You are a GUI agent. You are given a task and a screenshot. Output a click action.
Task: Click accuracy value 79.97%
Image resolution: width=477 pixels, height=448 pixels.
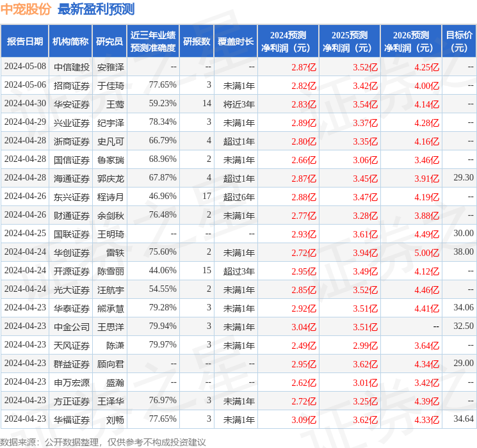(x=163, y=344)
